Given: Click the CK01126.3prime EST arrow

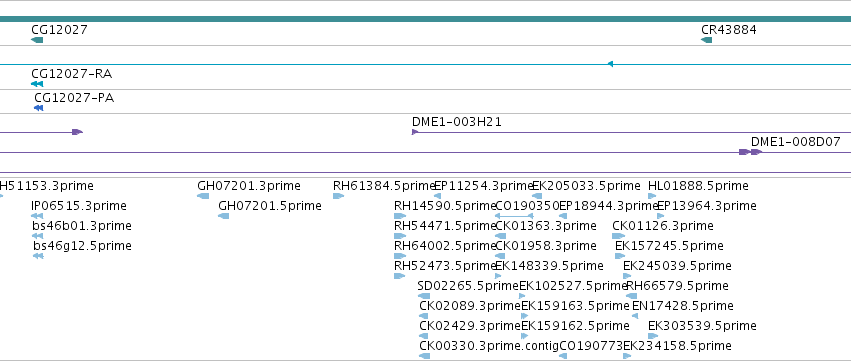Looking at the screenshot, I should [x=619, y=236].
